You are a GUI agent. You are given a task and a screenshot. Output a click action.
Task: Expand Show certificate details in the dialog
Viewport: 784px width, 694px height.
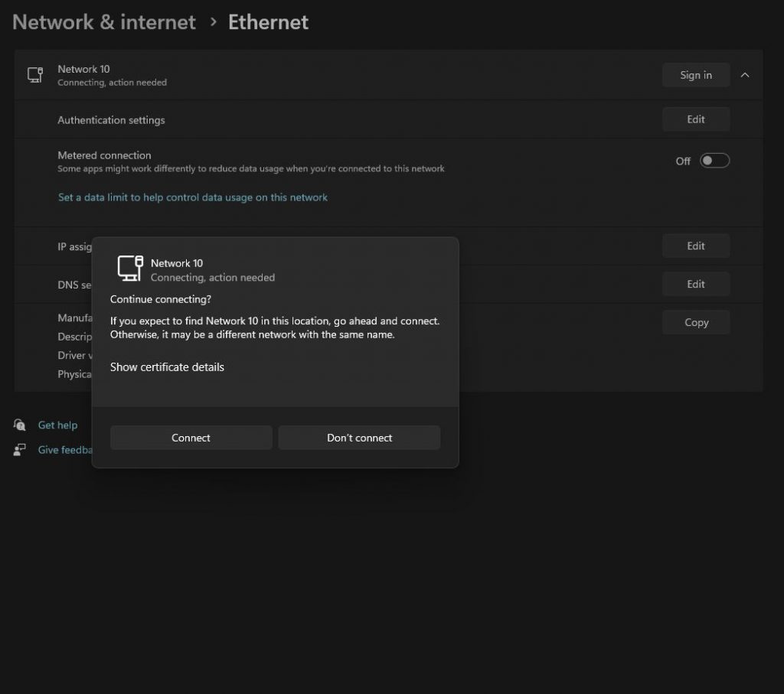(167, 367)
